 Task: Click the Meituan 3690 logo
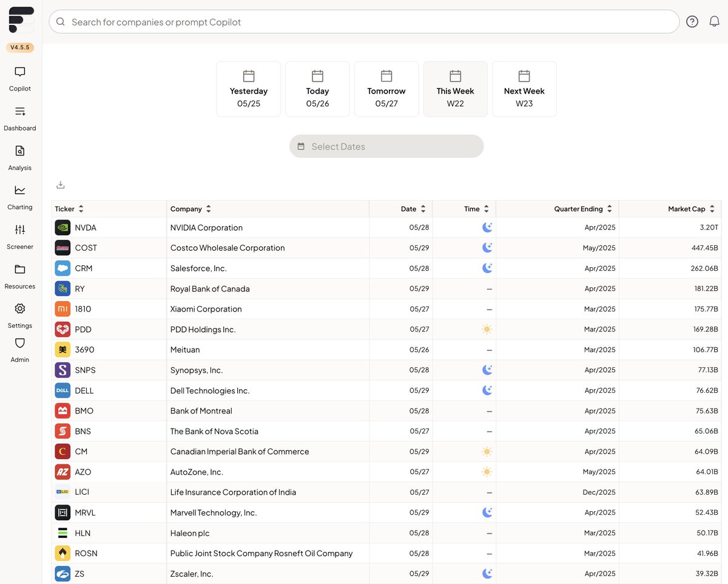62,350
